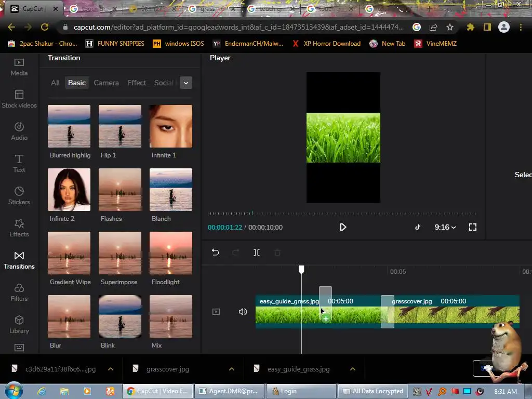This screenshot has height=399, width=532.
Task: Bookmark this page with star icon
Action: pyautogui.click(x=450, y=27)
